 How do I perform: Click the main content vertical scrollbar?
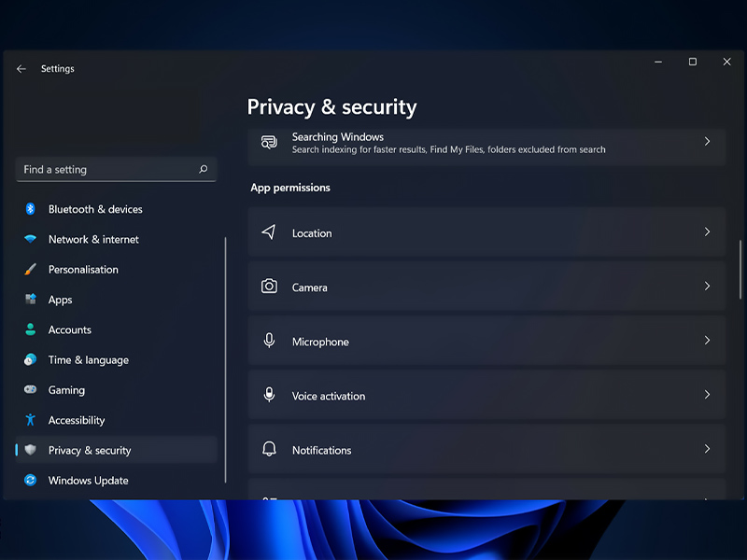pyautogui.click(x=741, y=270)
